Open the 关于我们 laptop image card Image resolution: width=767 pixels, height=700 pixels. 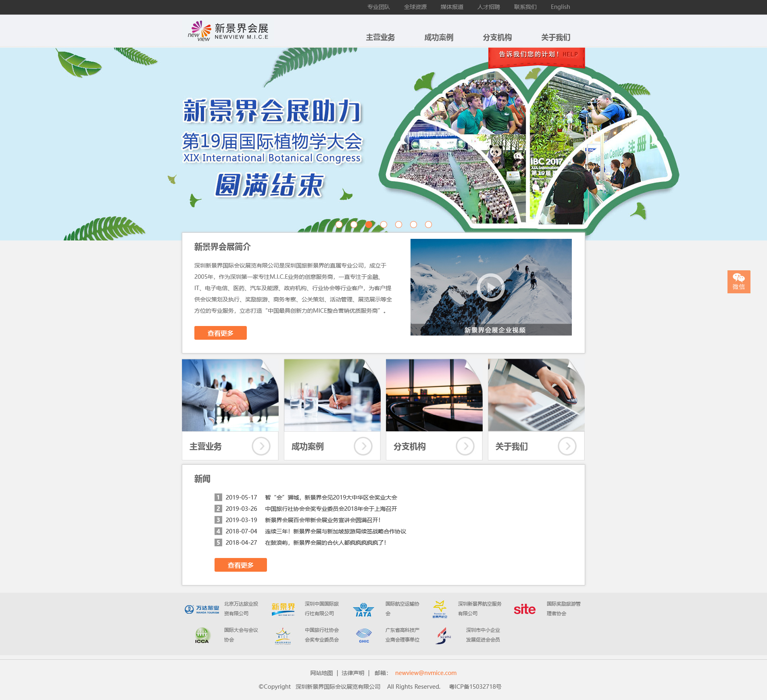pyautogui.click(x=536, y=395)
